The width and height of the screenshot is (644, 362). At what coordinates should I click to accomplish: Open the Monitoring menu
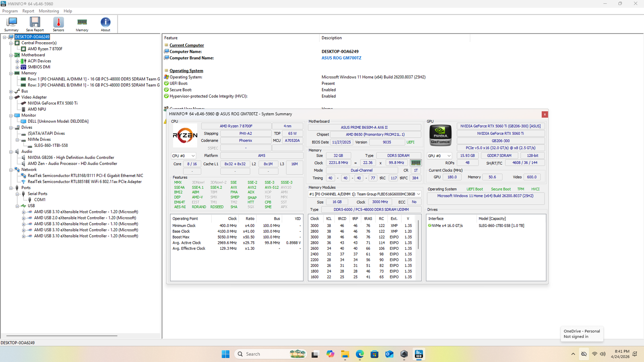pyautogui.click(x=49, y=11)
